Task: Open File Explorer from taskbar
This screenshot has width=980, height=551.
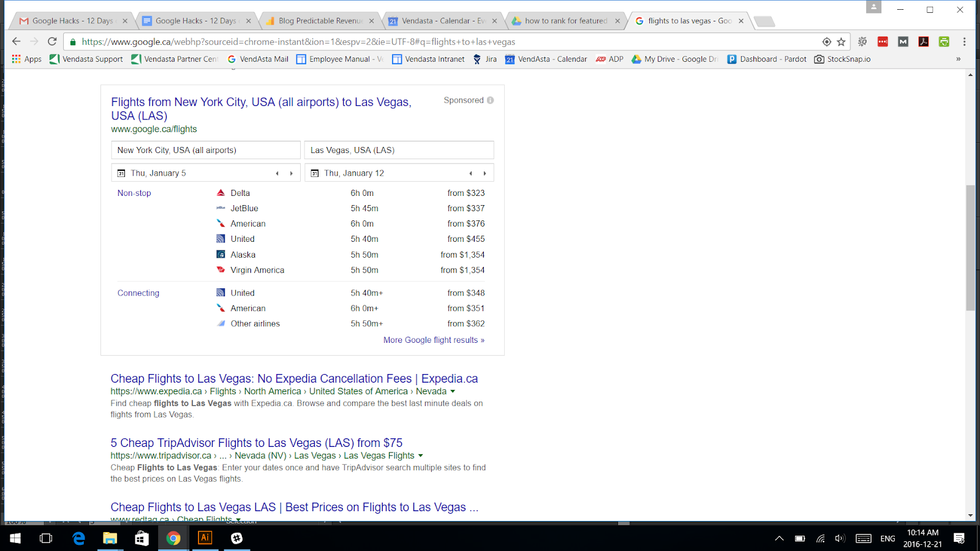Action: click(x=110, y=538)
